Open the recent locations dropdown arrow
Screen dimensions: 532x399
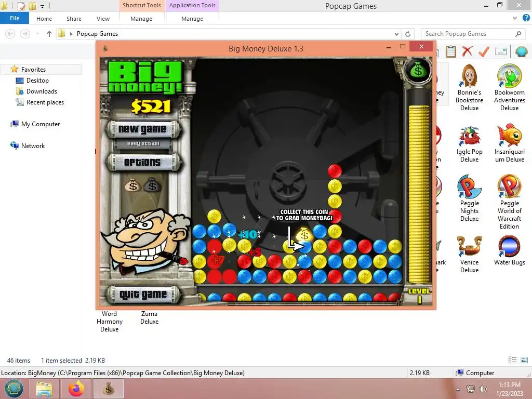pyautogui.click(x=37, y=34)
